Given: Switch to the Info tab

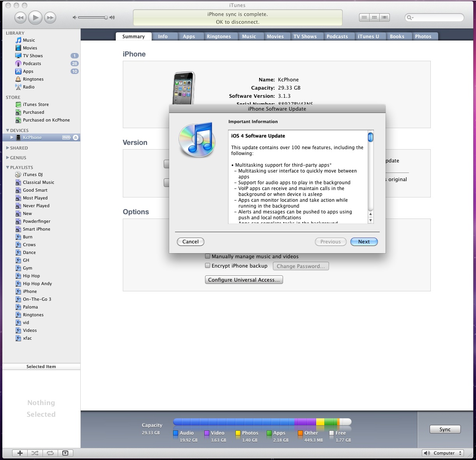Looking at the screenshot, I should (163, 37).
